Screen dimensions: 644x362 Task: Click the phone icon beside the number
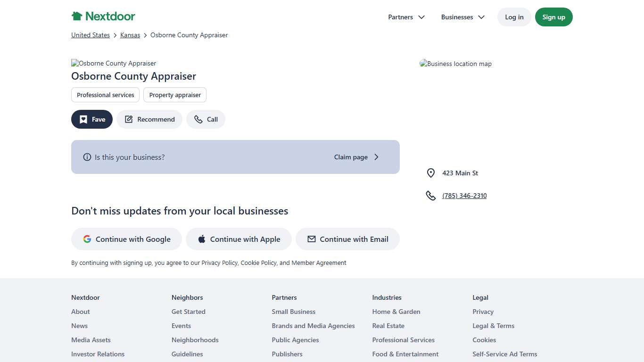point(430,195)
